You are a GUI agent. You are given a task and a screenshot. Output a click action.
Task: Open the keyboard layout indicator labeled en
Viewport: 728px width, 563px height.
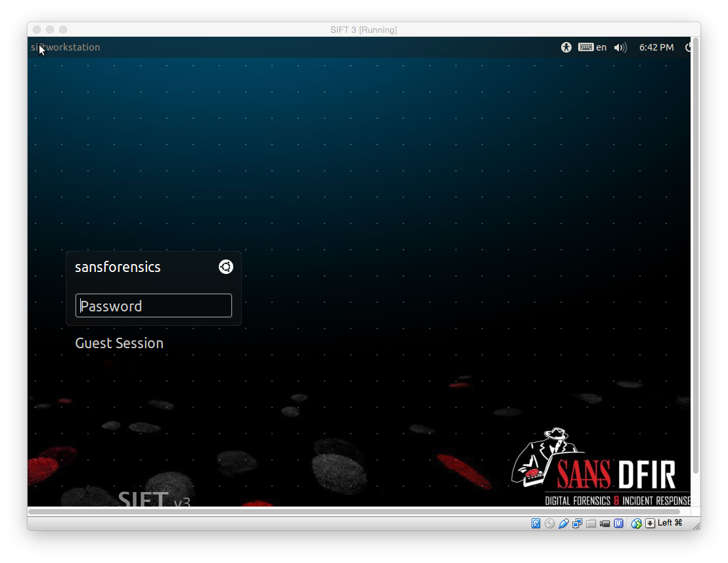pos(593,47)
